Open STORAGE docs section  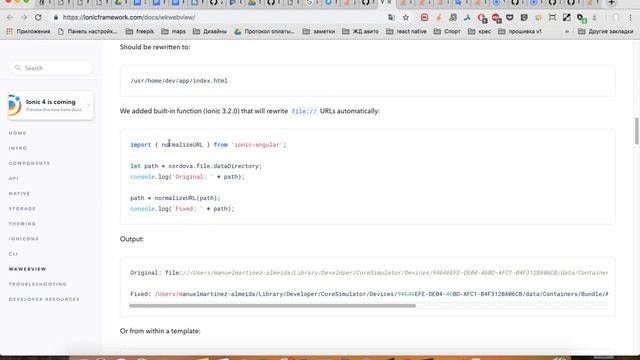(x=22, y=209)
